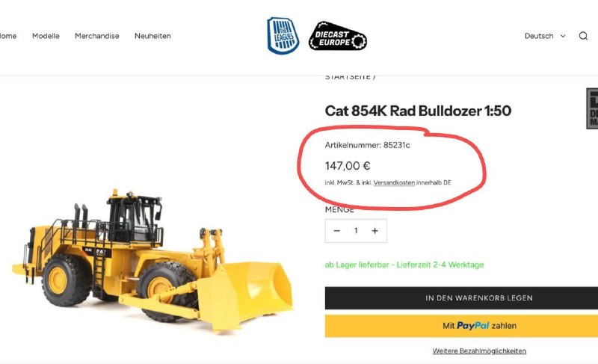Expand the Deutsch language dropdown
Image resolution: width=598 pixels, height=364 pixels.
(x=545, y=36)
